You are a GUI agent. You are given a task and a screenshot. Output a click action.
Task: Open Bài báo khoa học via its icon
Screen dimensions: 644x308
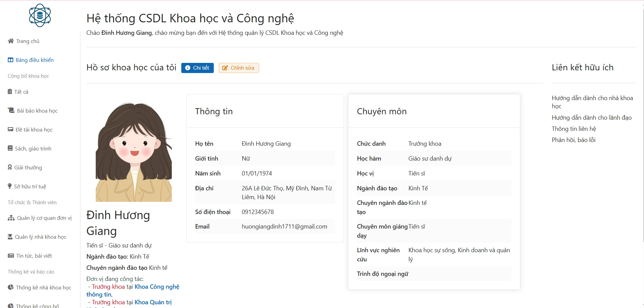click(x=10, y=110)
